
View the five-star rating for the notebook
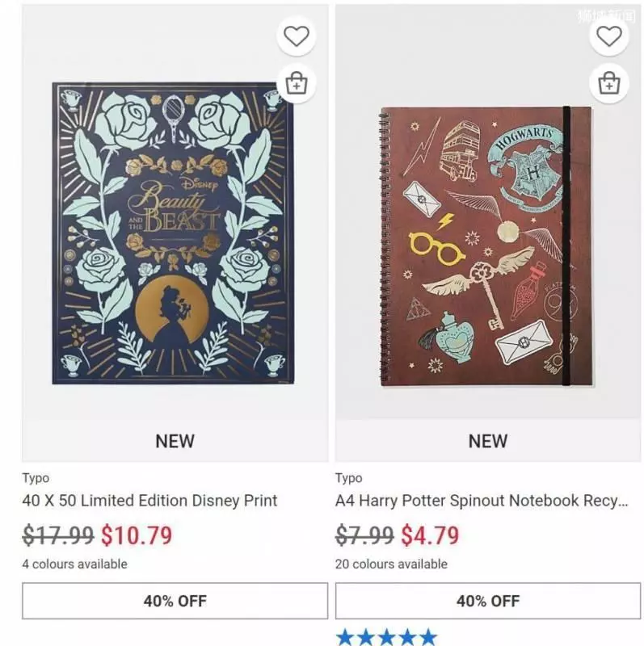387,637
